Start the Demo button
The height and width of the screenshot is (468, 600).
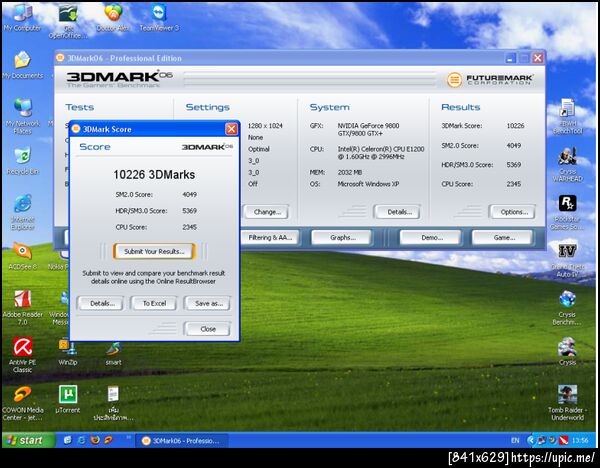pos(431,237)
